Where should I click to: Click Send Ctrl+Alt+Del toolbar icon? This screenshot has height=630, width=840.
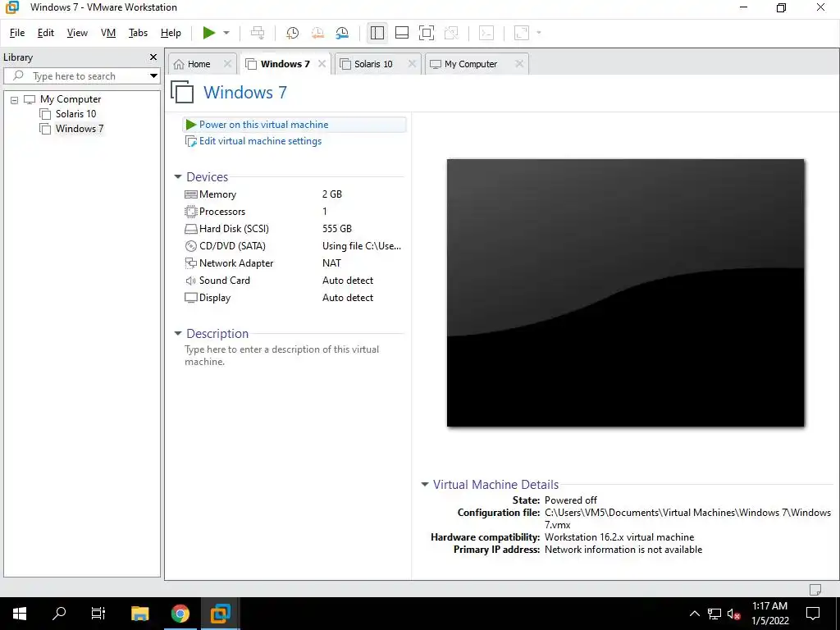258,33
